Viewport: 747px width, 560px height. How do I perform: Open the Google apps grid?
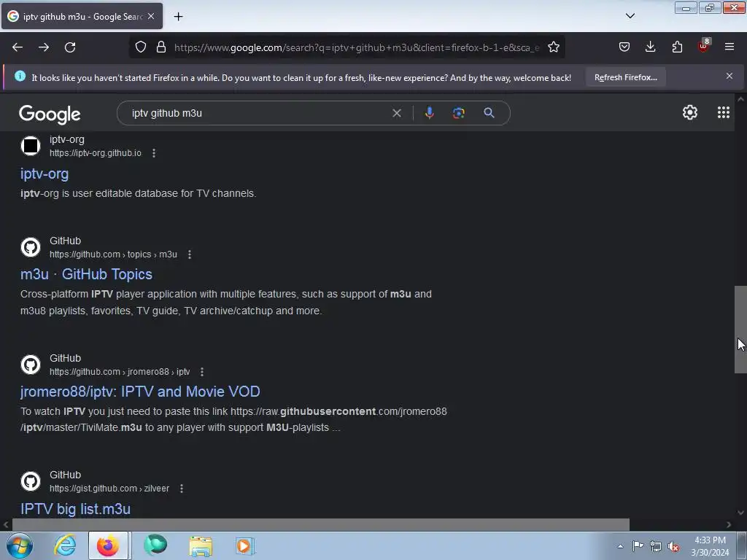(723, 112)
